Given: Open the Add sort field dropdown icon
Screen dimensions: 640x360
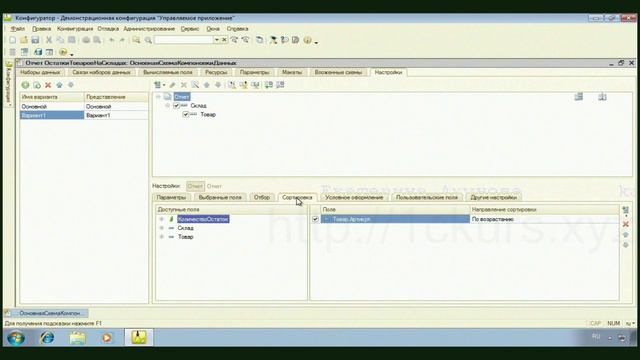Looking at the screenshot, I should [x=625, y=211].
